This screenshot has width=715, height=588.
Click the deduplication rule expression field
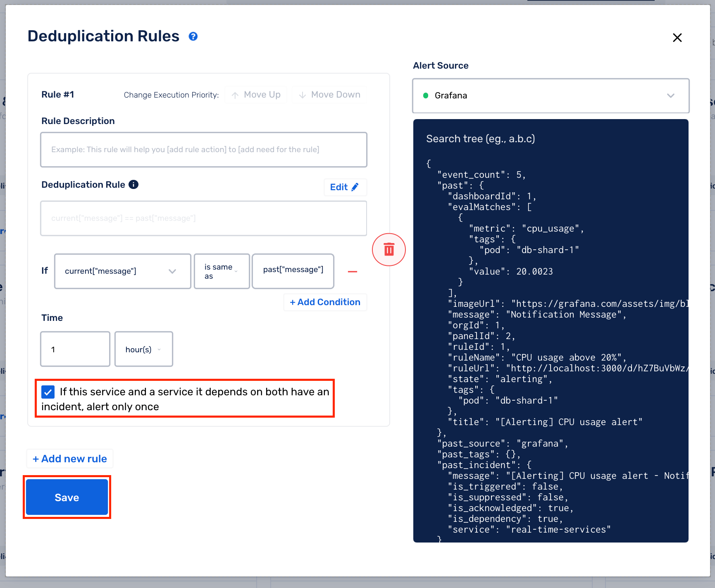pyautogui.click(x=204, y=218)
